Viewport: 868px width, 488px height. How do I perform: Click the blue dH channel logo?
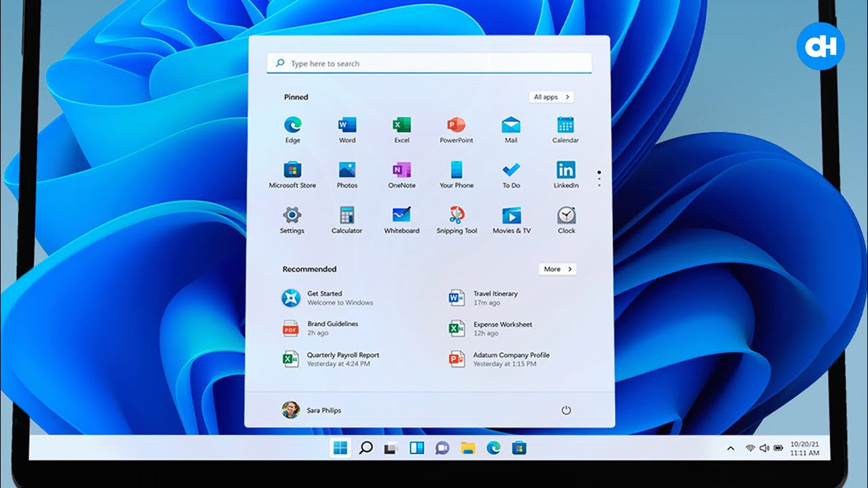(x=821, y=47)
